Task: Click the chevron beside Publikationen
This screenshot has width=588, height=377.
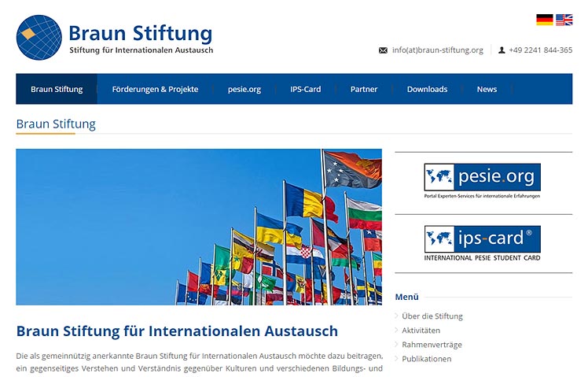Action: tap(396, 358)
